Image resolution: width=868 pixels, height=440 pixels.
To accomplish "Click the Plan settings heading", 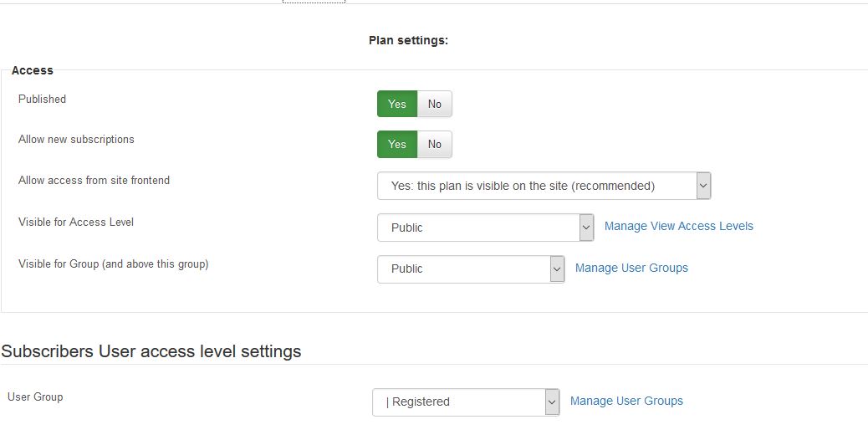I will [409, 40].
